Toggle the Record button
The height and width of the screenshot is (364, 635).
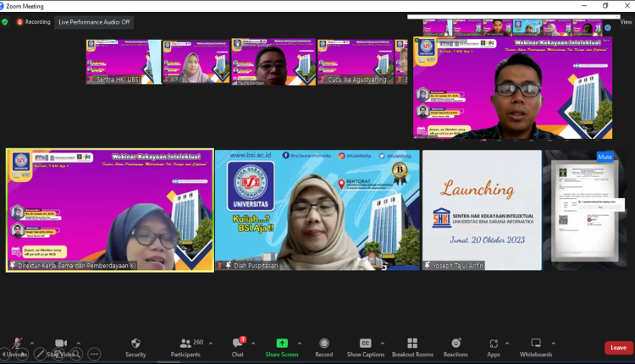[x=324, y=348]
